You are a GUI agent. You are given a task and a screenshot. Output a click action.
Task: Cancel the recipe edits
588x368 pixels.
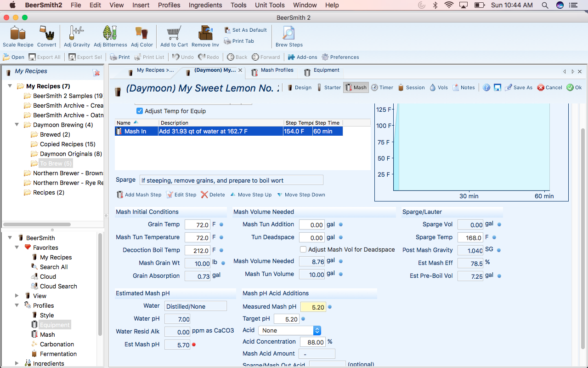pos(550,87)
